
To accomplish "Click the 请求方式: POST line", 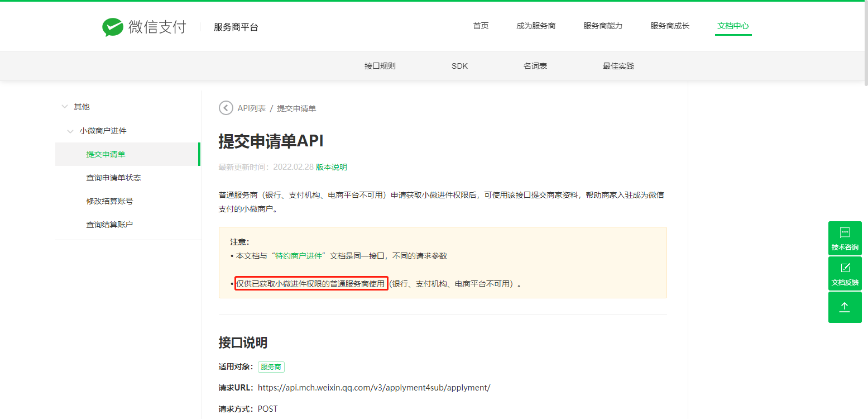I will click(x=248, y=409).
